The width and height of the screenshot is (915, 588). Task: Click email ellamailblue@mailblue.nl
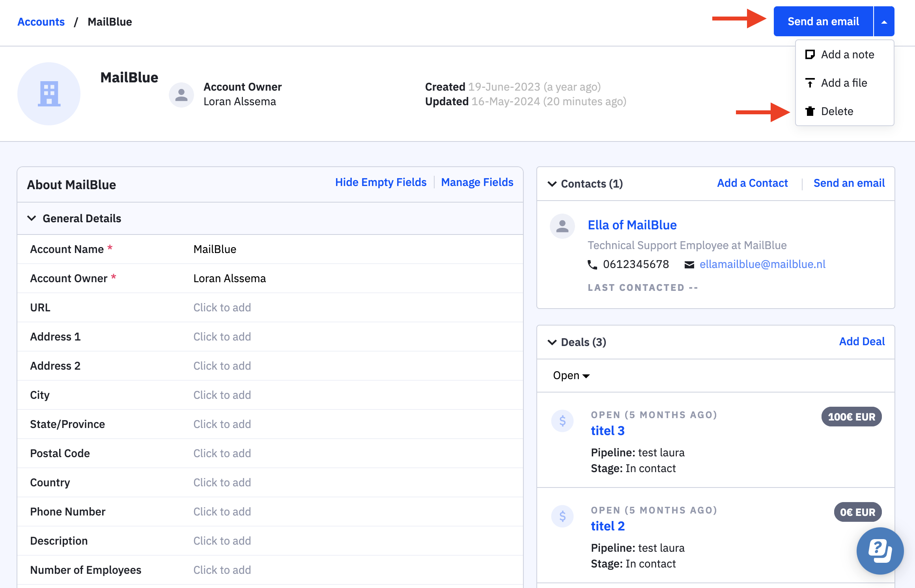click(762, 264)
